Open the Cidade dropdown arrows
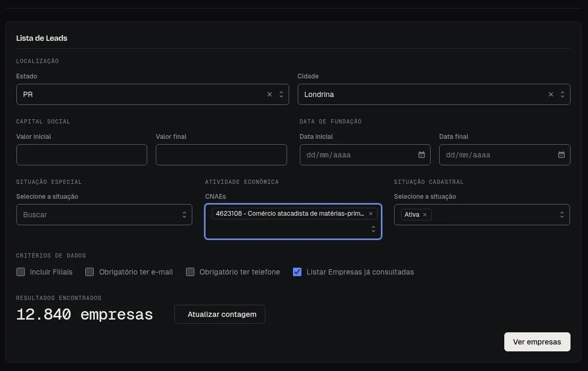Screen dimensions: 588x371 tap(563, 94)
